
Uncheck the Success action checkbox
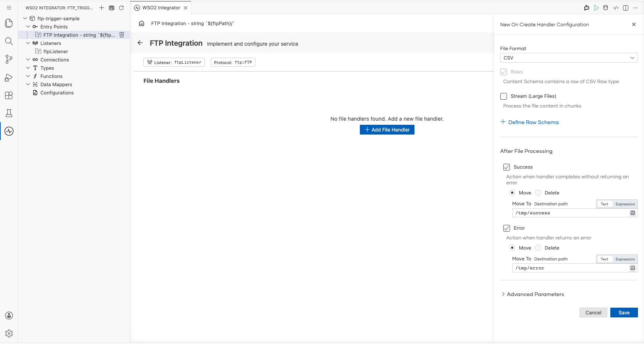(x=507, y=167)
